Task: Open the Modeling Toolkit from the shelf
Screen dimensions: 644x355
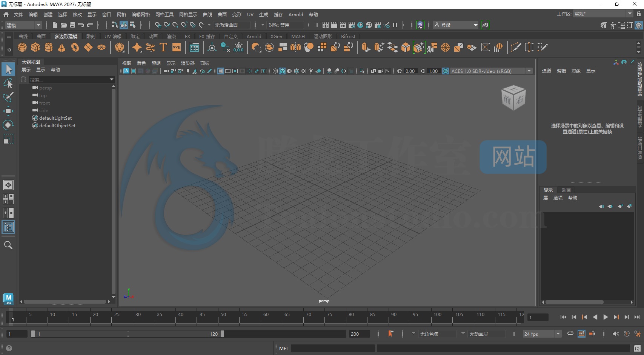Action: (194, 47)
